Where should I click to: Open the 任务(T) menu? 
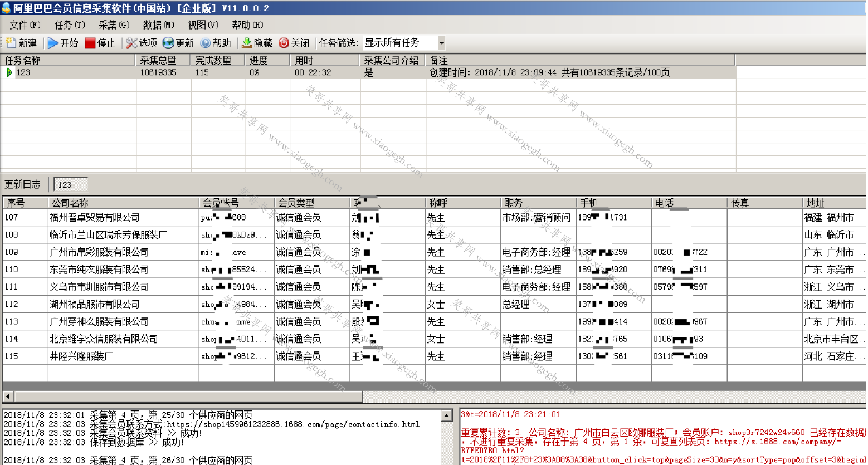tap(70, 25)
